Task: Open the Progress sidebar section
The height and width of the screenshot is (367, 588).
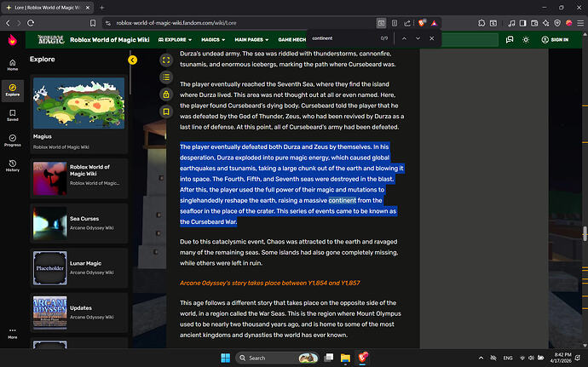Action: [x=12, y=140]
